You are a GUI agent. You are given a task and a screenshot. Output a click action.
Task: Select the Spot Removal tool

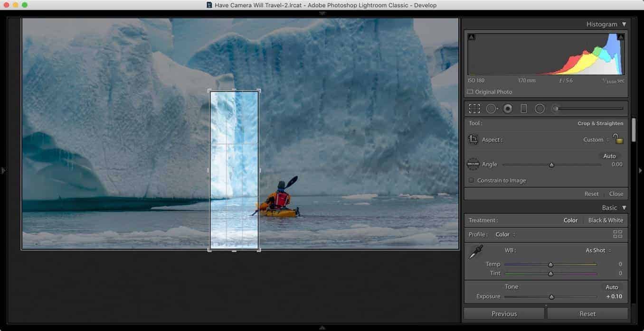click(492, 109)
